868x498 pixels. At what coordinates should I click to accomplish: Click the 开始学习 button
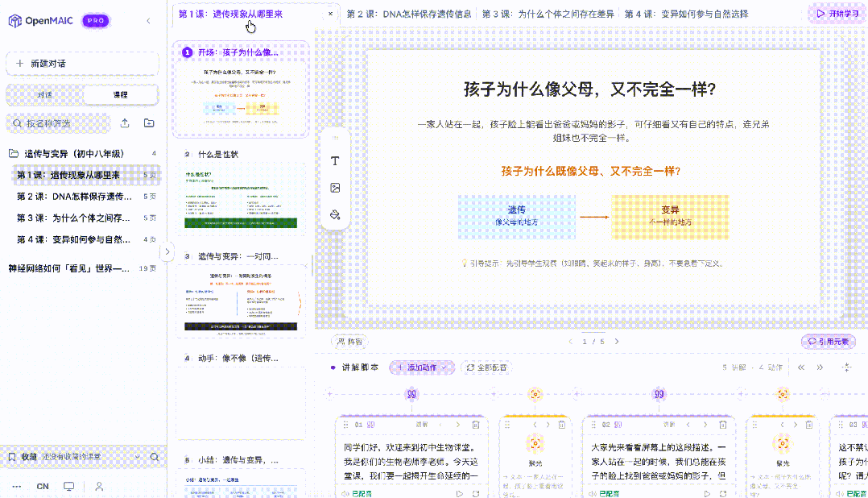837,13
